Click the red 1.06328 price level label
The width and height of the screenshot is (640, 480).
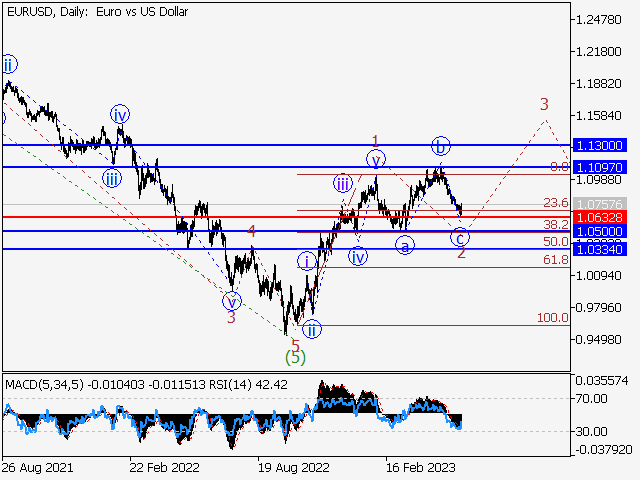(x=600, y=217)
